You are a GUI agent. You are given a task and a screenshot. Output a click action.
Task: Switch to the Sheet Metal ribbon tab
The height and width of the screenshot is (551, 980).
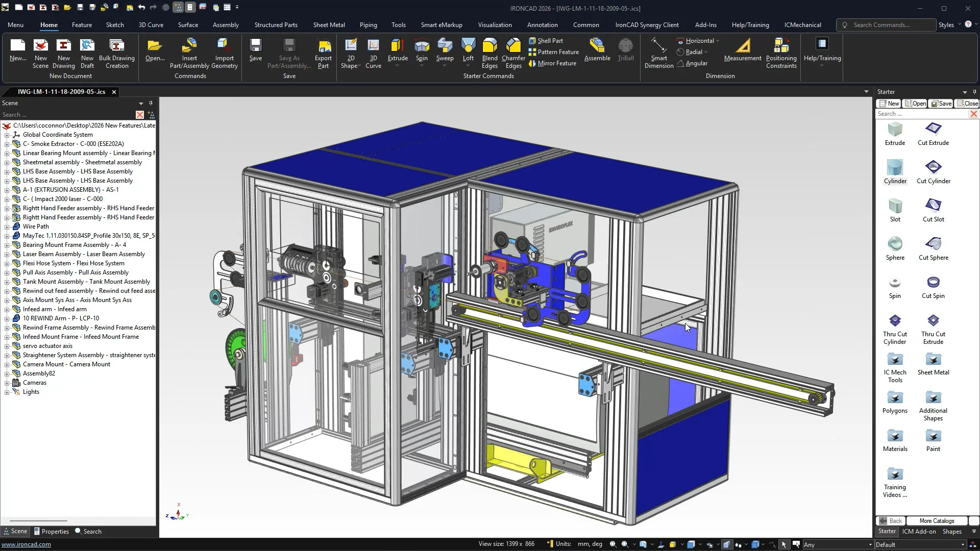pyautogui.click(x=329, y=24)
